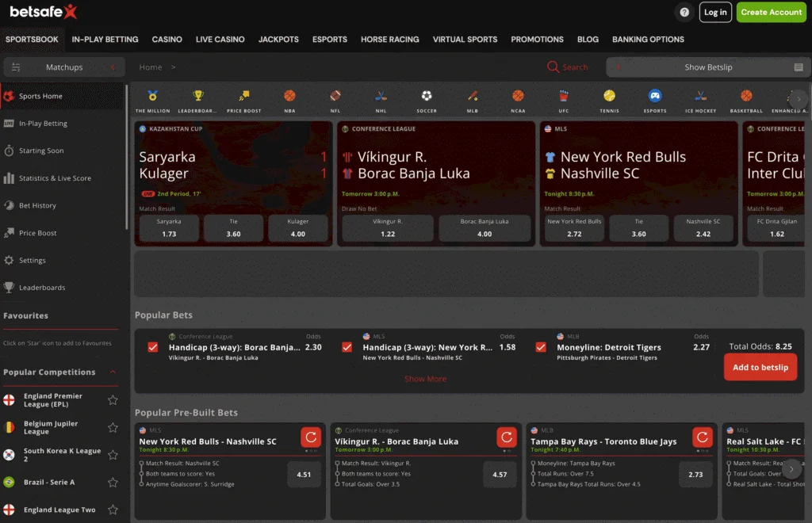Select the NFL football icon
The width and height of the screenshot is (812, 523).
point(335,96)
